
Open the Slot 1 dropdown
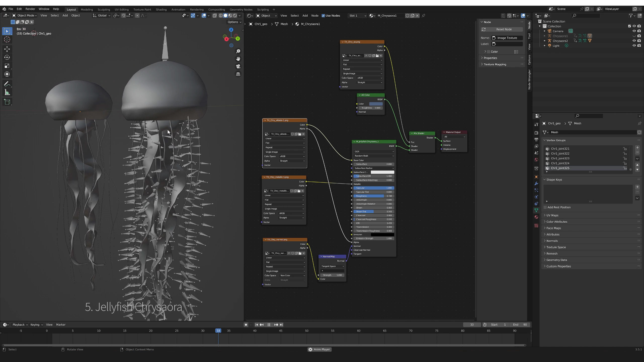(357, 16)
